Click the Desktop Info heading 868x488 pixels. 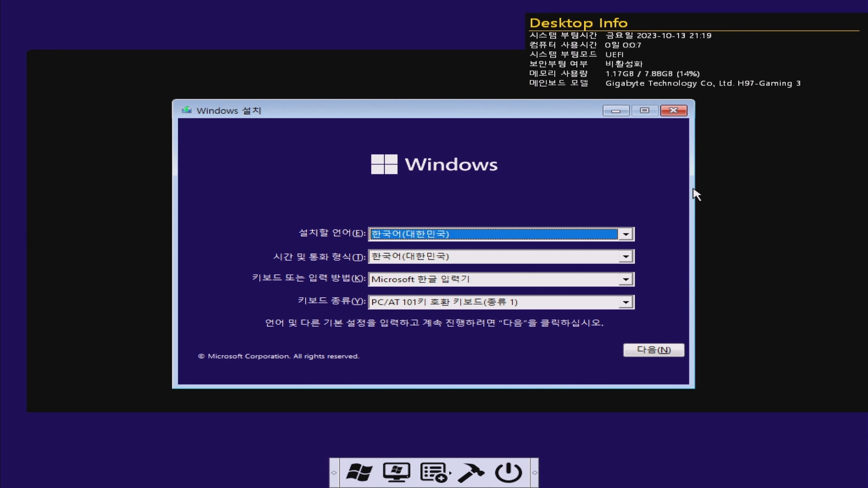(x=578, y=23)
